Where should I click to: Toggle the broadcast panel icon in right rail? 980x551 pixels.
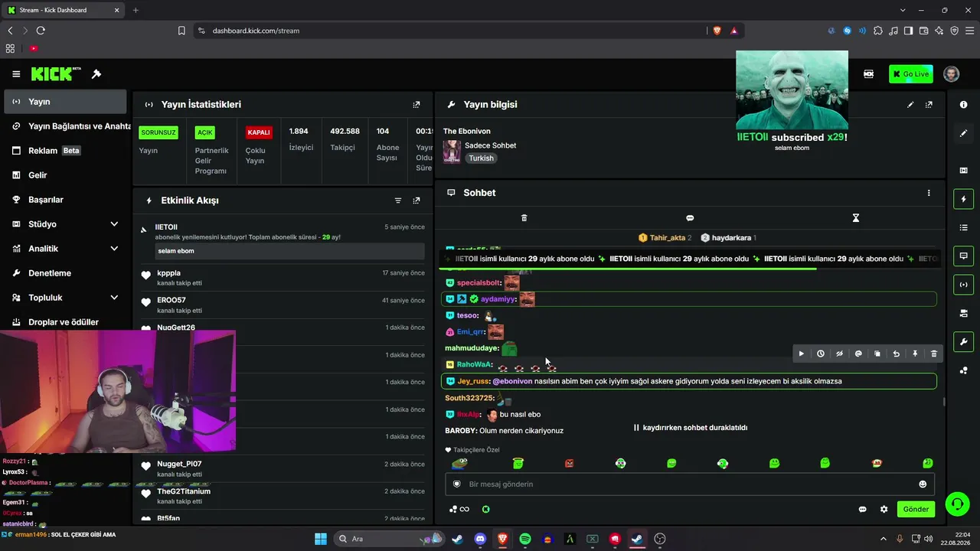[963, 285]
